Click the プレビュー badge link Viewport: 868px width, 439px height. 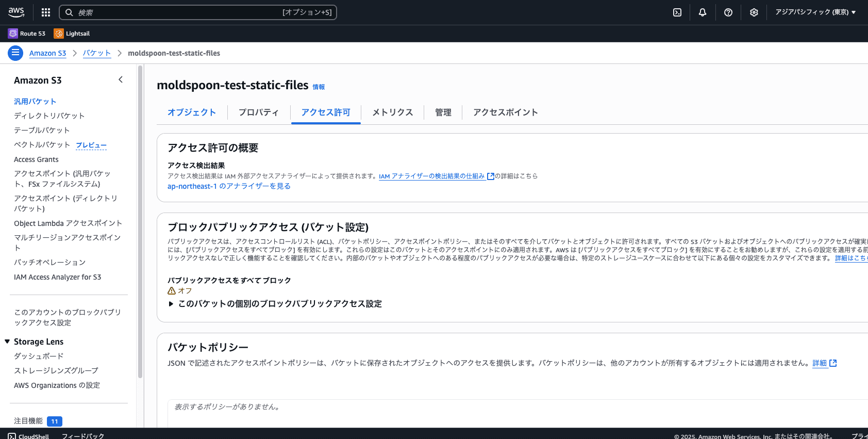[x=91, y=145]
